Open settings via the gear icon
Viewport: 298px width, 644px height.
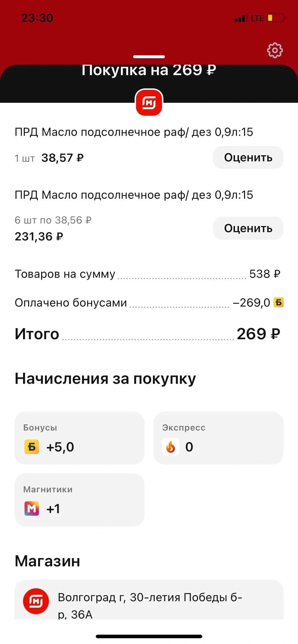pyautogui.click(x=275, y=50)
